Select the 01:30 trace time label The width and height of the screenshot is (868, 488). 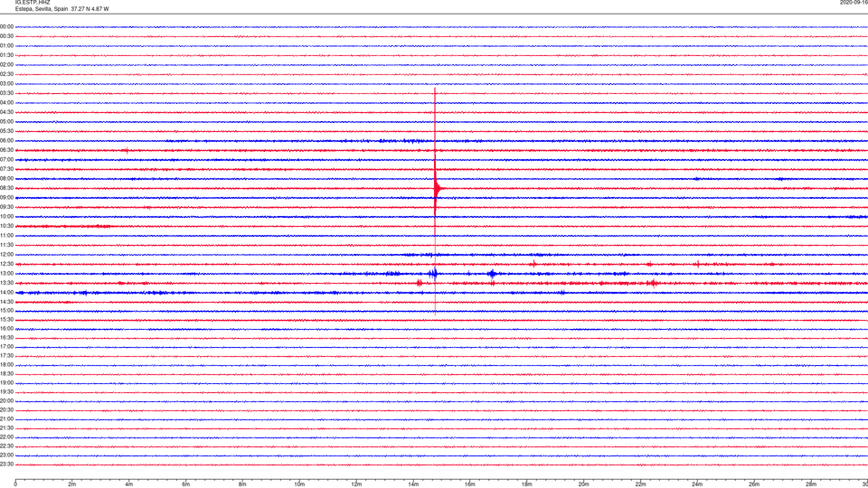pyautogui.click(x=6, y=55)
